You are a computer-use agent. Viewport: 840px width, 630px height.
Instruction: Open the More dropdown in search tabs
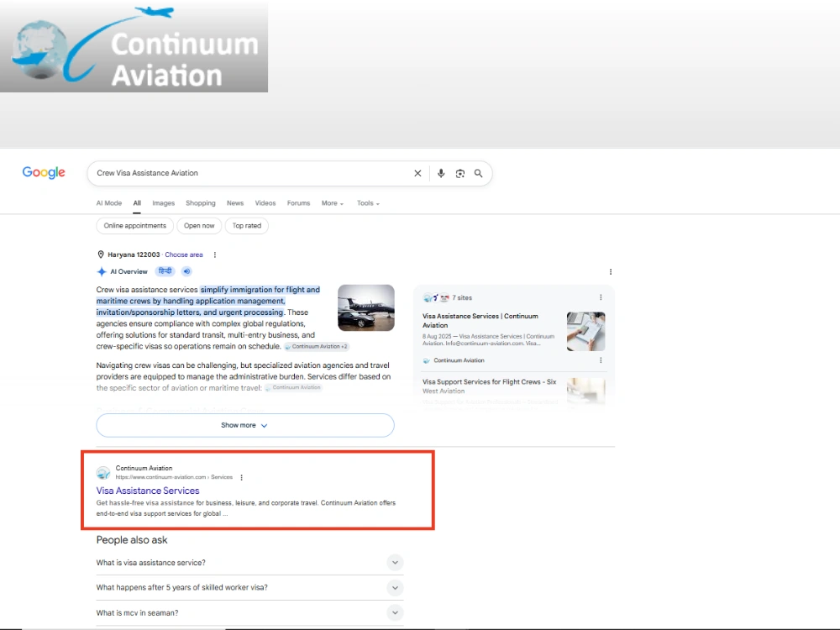pos(333,203)
